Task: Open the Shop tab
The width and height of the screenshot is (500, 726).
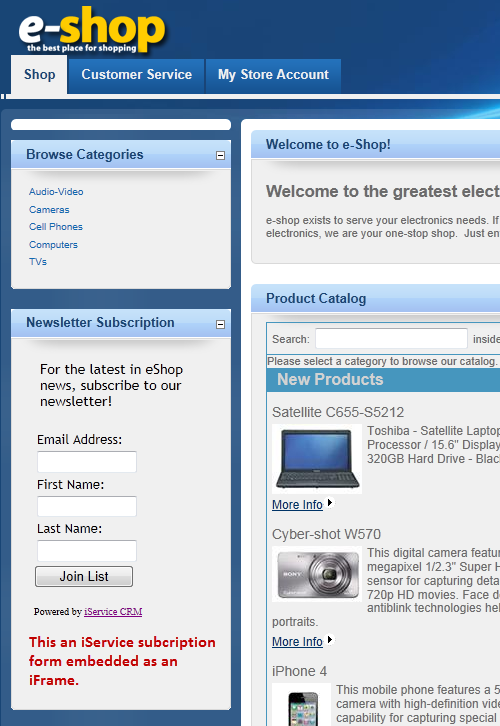Action: [39, 75]
